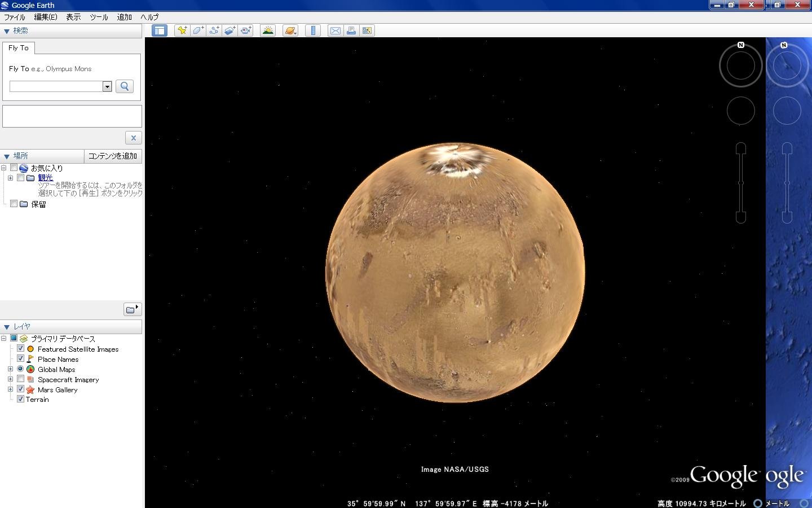Click the folder button below the Places panel
This screenshot has height=508, width=812.
[133, 309]
